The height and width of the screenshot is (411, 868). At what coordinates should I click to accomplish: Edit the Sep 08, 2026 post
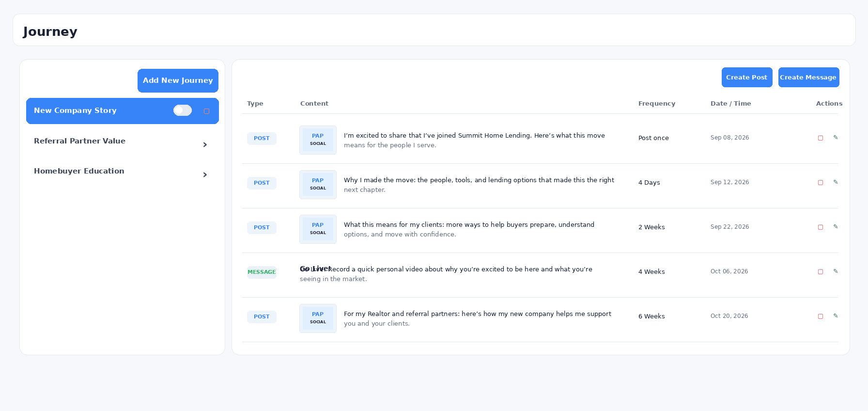[x=836, y=138]
